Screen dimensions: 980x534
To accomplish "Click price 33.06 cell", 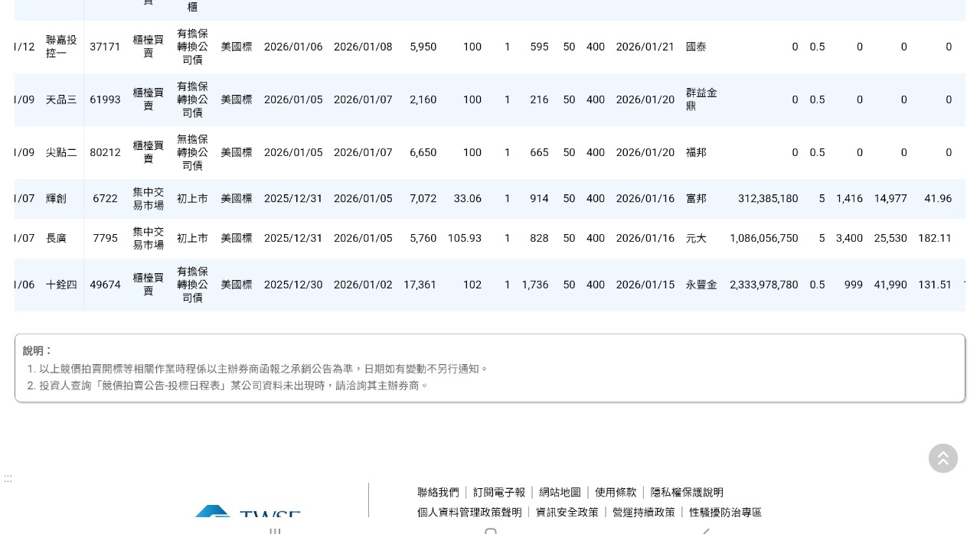I will click(x=468, y=198).
